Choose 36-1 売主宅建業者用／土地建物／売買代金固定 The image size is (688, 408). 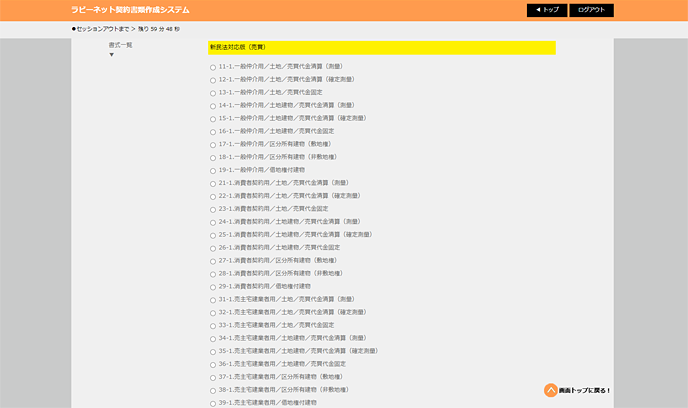pos(213,365)
